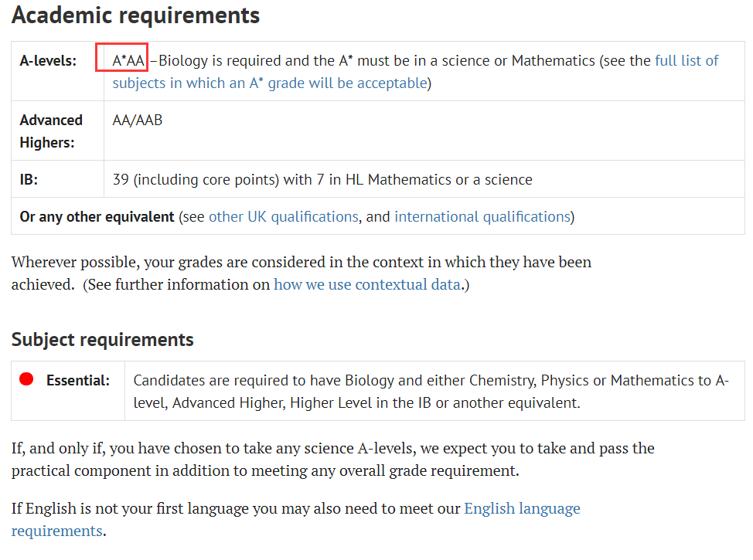Click the practical component paragraph
The image size is (753, 560).
[x=332, y=460]
